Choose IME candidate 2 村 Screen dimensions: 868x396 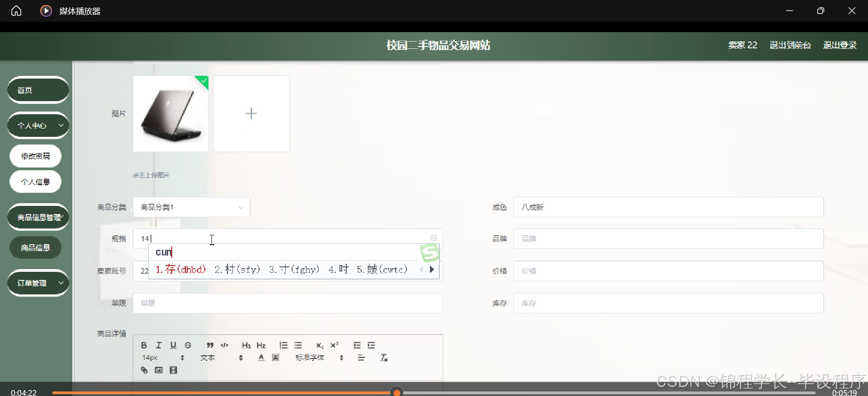click(x=238, y=270)
